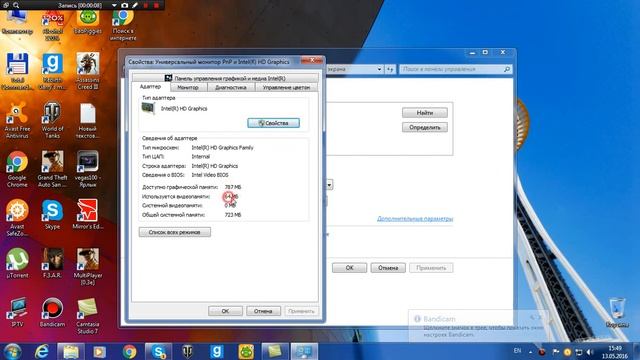Switch to the Управление цветом tab
Viewport: 640px width, 360px height.
pyautogui.click(x=286, y=87)
